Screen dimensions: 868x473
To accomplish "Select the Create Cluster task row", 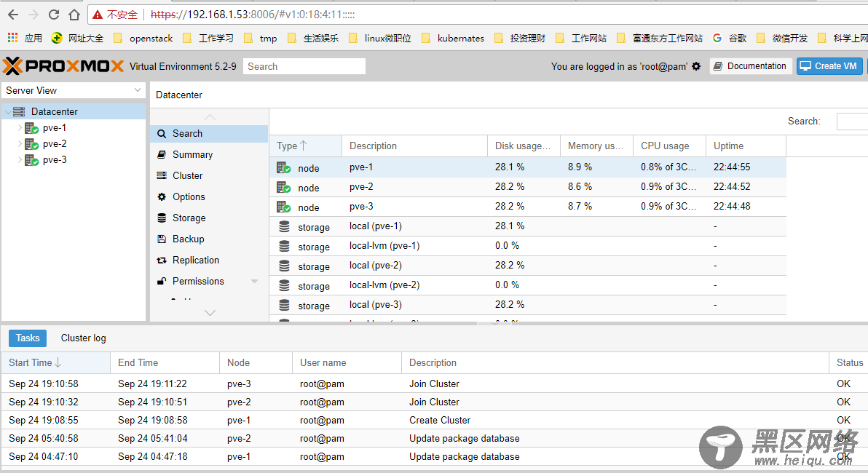I will click(x=434, y=420).
